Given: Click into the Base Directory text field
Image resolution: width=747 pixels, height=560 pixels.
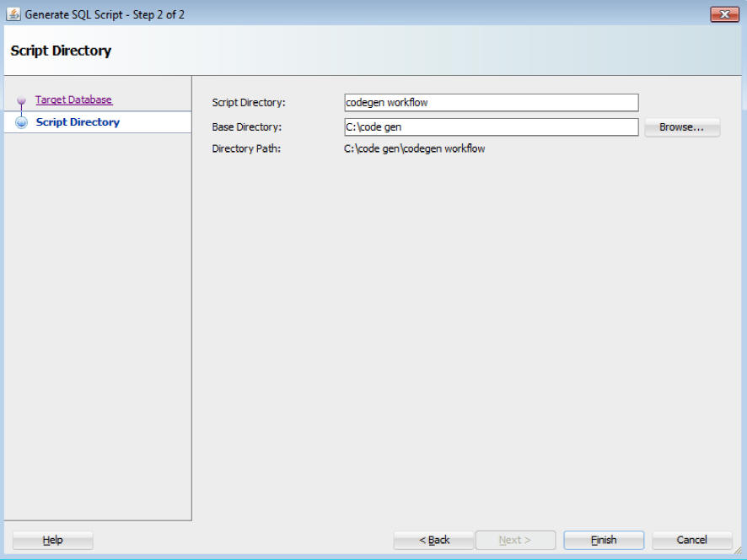Looking at the screenshot, I should coord(492,127).
